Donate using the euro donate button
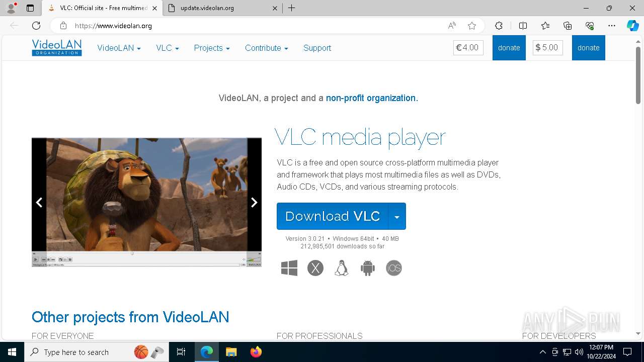The image size is (644, 362). tap(509, 48)
